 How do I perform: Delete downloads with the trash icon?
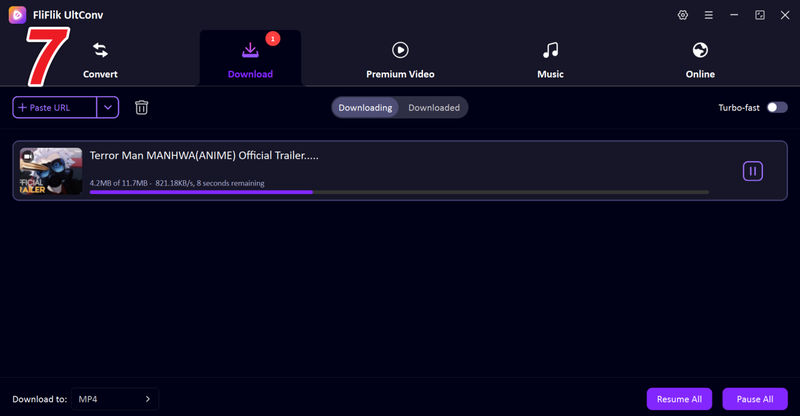tap(141, 107)
